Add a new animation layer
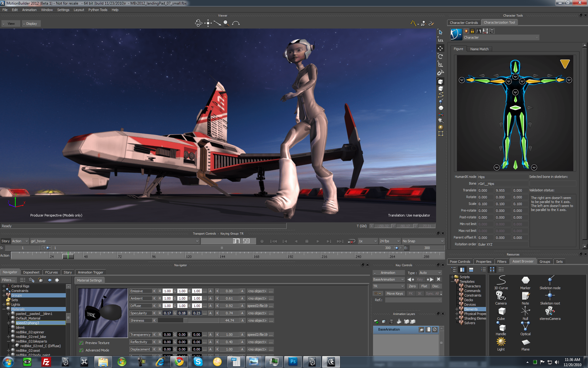This screenshot has height=368, width=588. [376, 322]
